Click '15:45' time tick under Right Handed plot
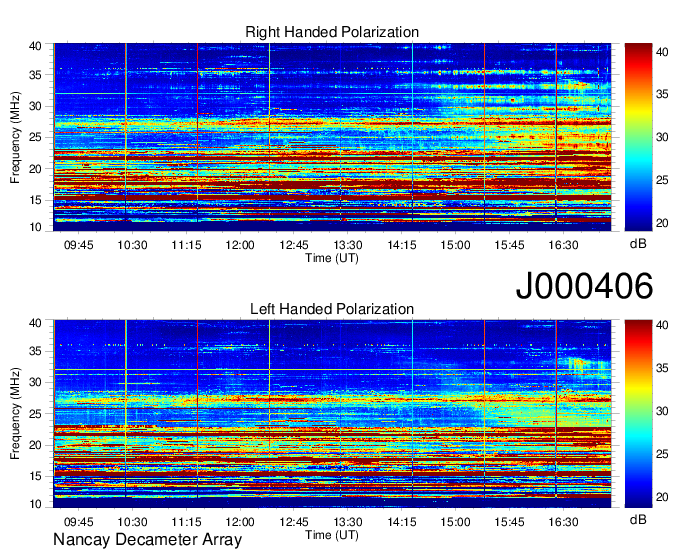This screenshot has width=680, height=552. point(509,245)
